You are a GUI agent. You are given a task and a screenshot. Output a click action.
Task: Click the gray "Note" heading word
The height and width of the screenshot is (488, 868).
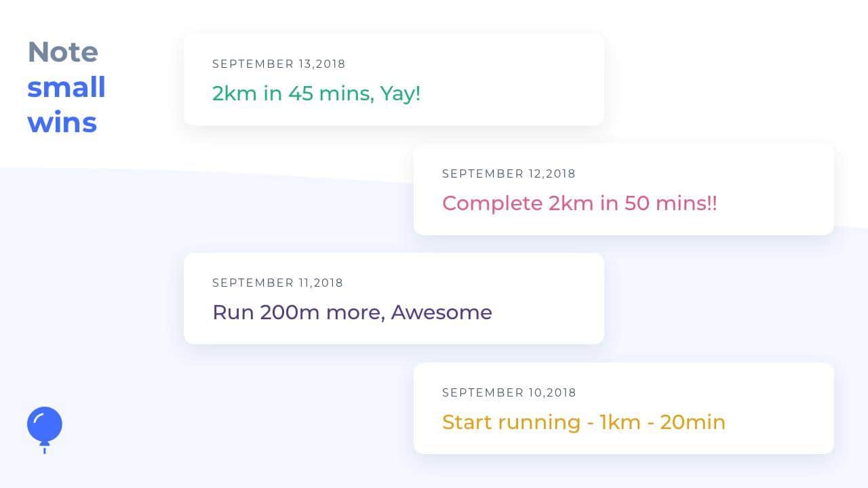(63, 52)
